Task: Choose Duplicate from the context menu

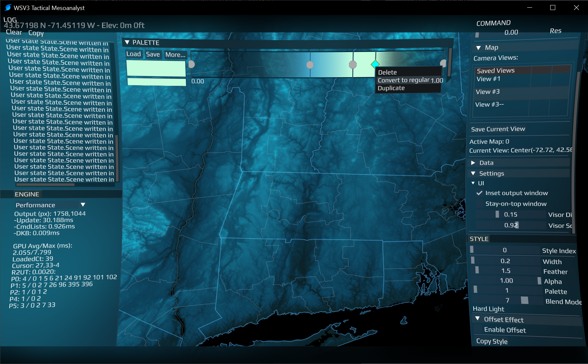Action: tap(391, 88)
